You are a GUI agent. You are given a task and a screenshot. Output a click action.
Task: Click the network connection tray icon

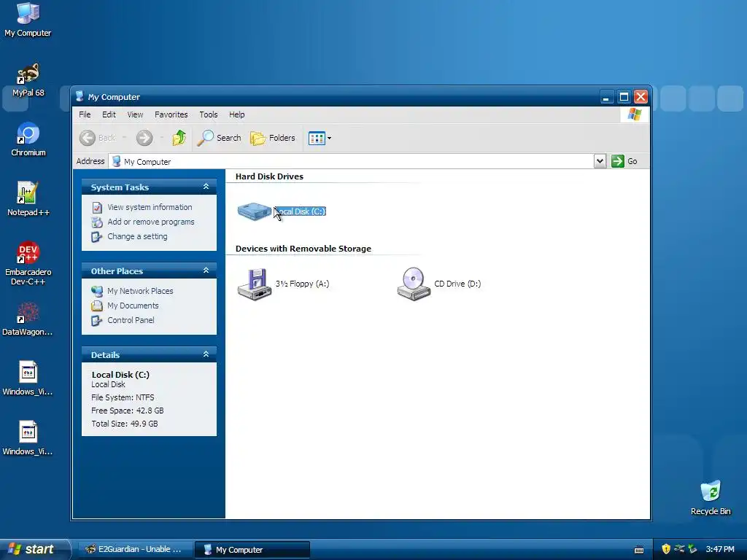tap(679, 549)
